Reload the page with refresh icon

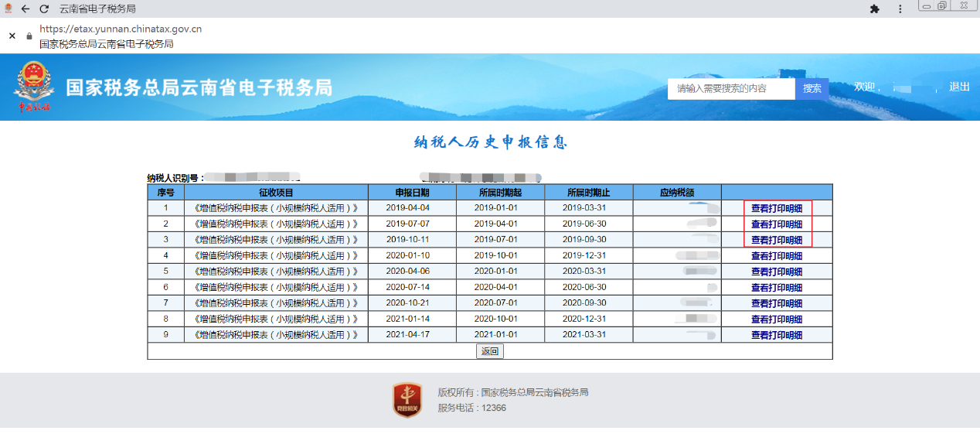44,9
